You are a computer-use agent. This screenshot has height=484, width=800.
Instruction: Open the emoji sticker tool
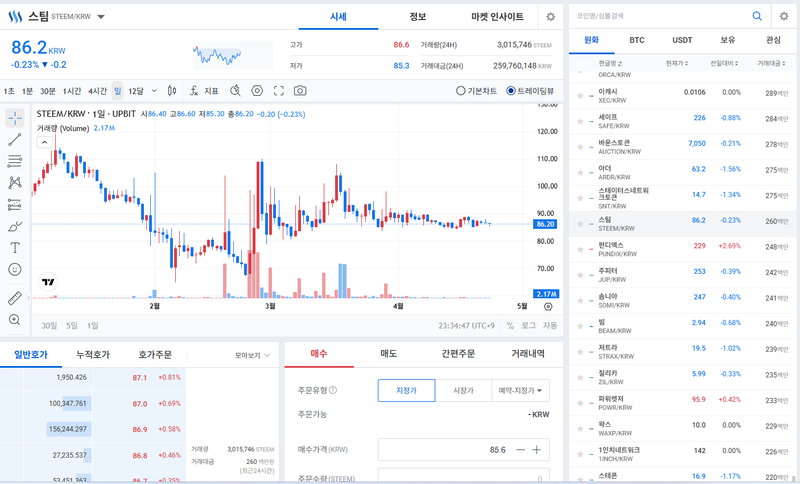click(15, 270)
